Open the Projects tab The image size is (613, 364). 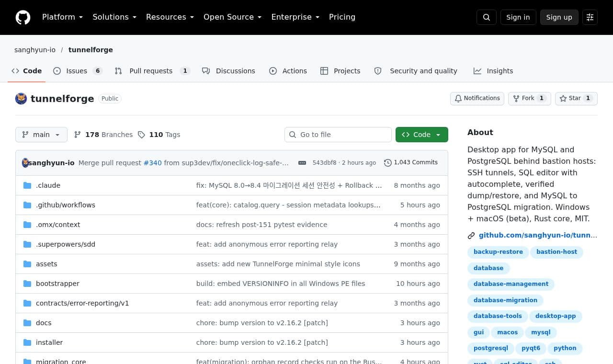point(340,71)
